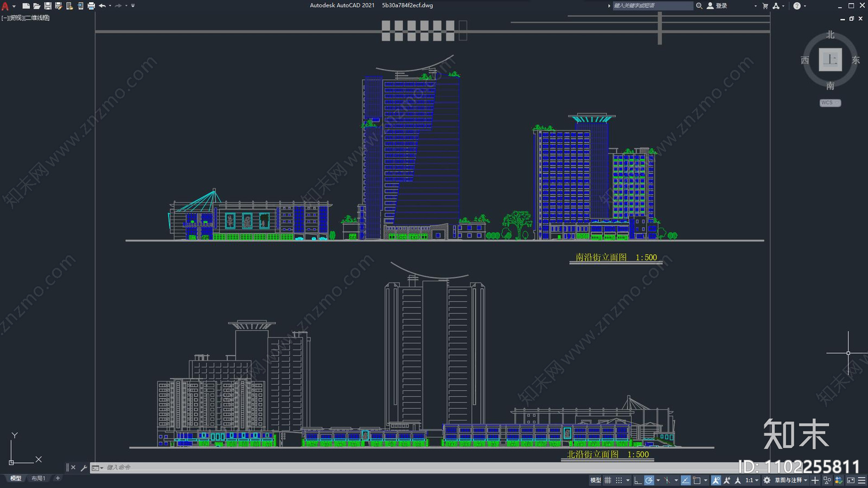
Task: Create a new drawing file
Action: pos(26,6)
